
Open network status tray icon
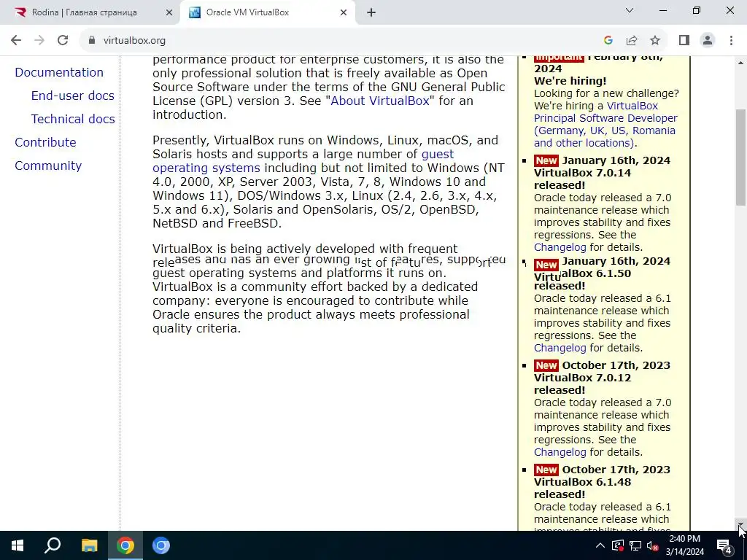pyautogui.click(x=635, y=545)
